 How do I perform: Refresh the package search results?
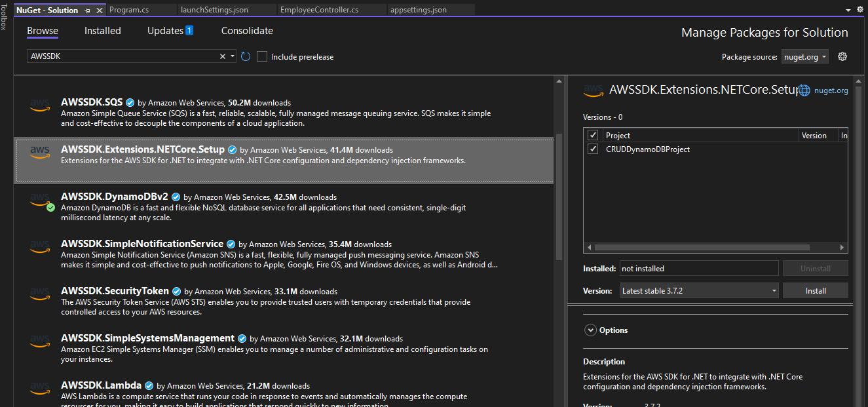(x=246, y=56)
